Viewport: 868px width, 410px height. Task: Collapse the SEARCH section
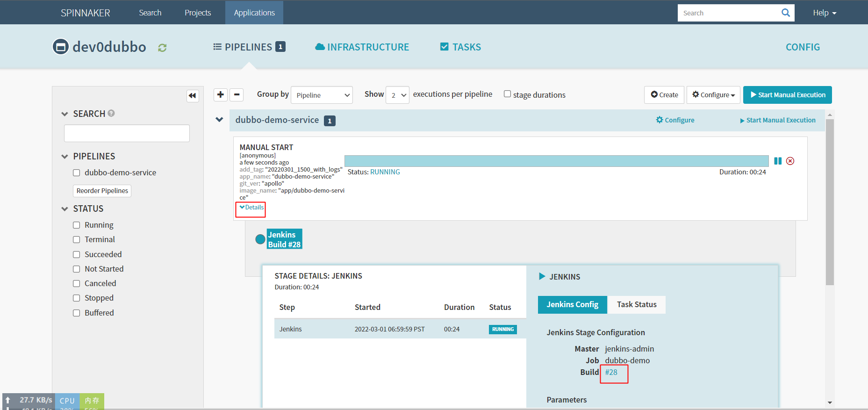pyautogui.click(x=65, y=114)
